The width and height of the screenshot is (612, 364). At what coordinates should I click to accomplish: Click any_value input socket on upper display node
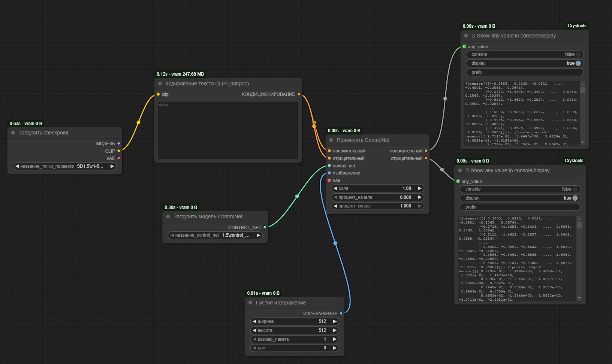point(464,46)
